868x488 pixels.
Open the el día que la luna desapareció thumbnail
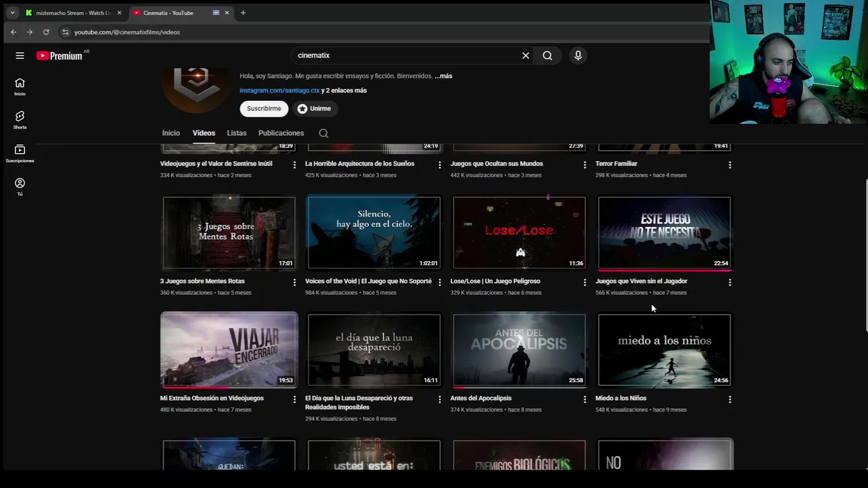pos(374,350)
